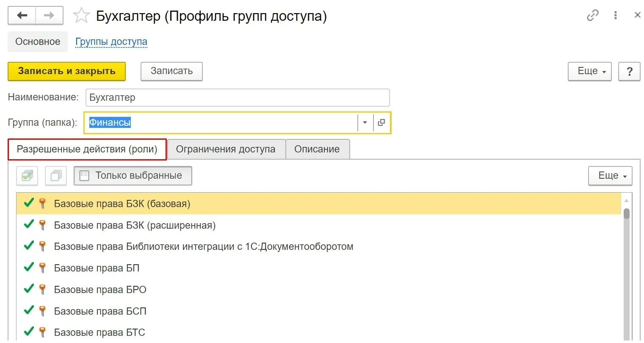644x343 pixels.
Task: Go forward with the right arrow
Action: click(x=49, y=16)
